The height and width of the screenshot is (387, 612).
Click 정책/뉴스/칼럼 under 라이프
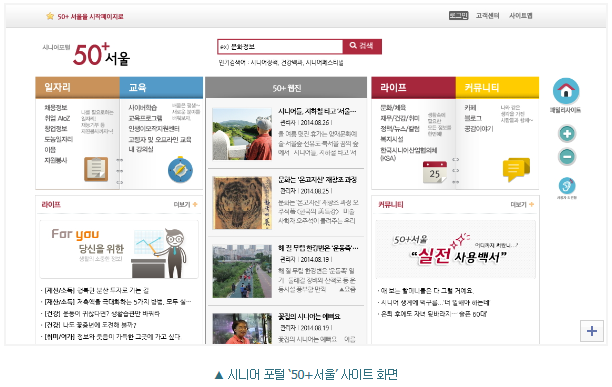(400, 128)
